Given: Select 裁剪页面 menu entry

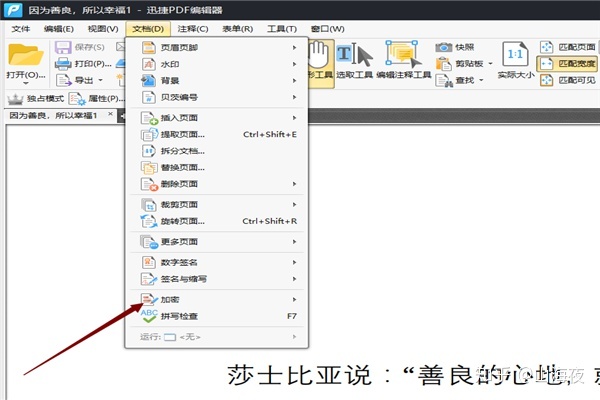Looking at the screenshot, I should click(217, 204).
